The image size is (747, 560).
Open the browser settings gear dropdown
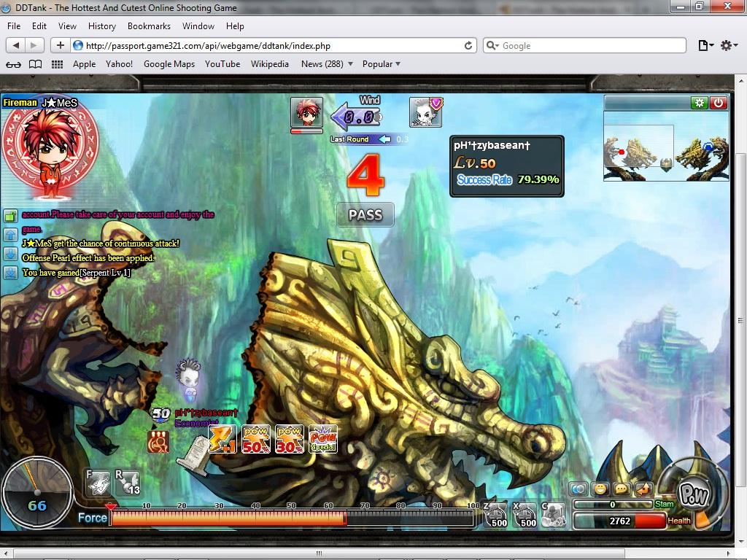(729, 45)
